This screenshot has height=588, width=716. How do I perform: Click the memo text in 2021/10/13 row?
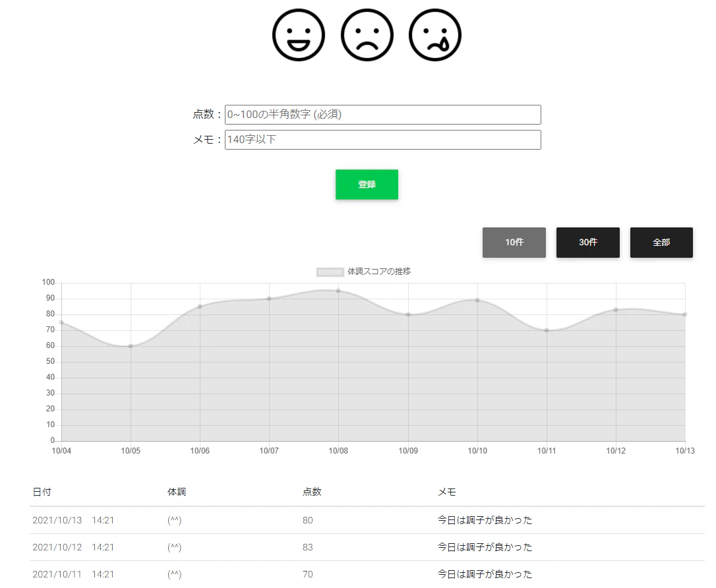[x=485, y=521]
